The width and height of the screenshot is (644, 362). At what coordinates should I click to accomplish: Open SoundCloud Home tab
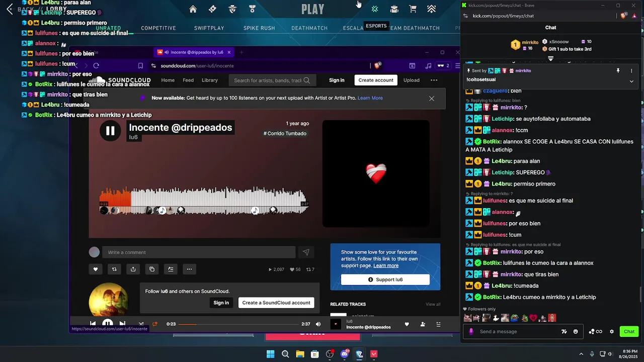click(168, 80)
